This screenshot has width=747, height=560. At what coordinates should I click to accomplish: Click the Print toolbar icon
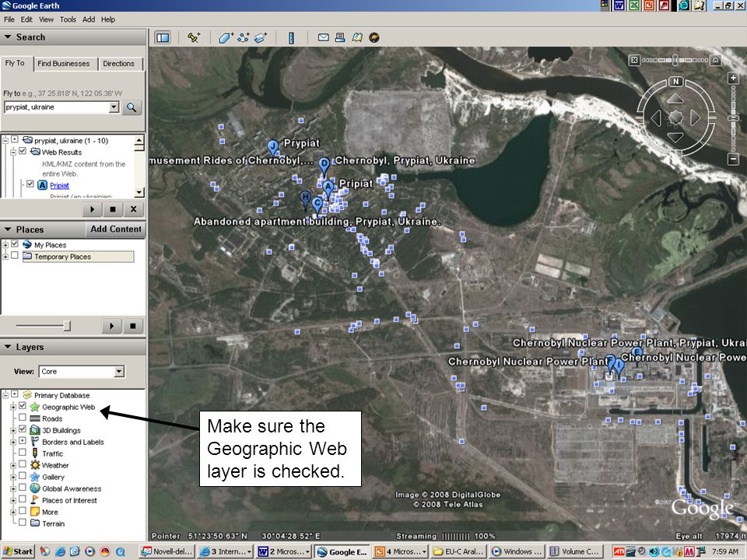pyautogui.click(x=340, y=37)
